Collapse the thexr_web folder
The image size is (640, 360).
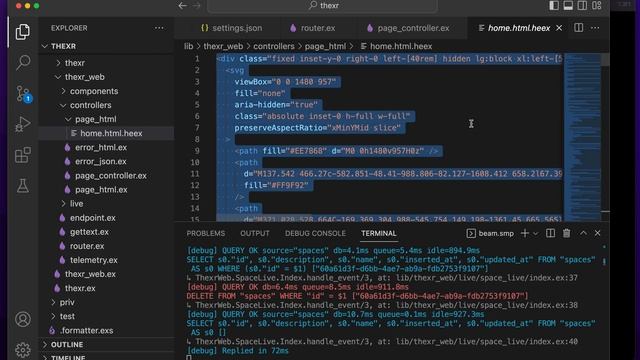(x=107, y=77)
